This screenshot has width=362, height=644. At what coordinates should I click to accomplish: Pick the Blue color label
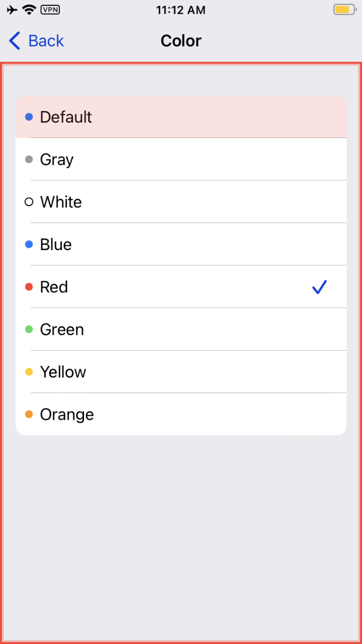[x=55, y=244]
